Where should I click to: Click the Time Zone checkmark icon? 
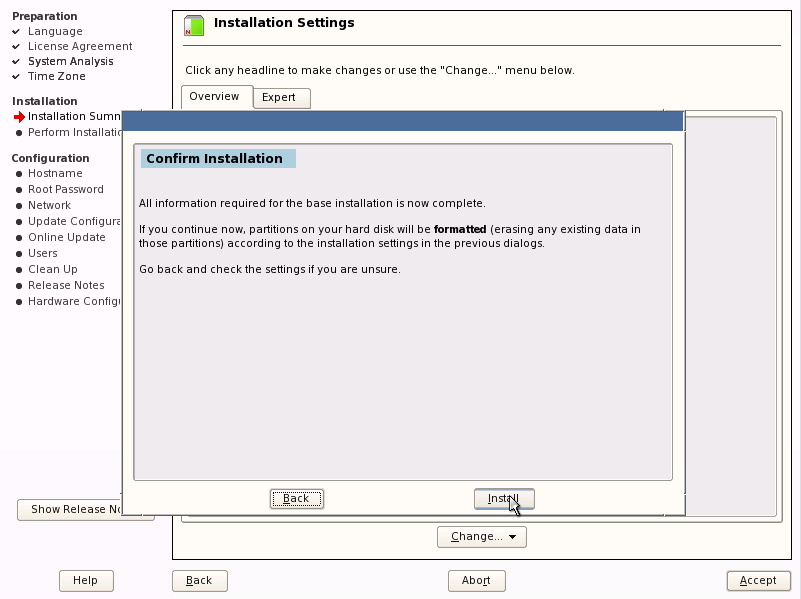[17, 76]
